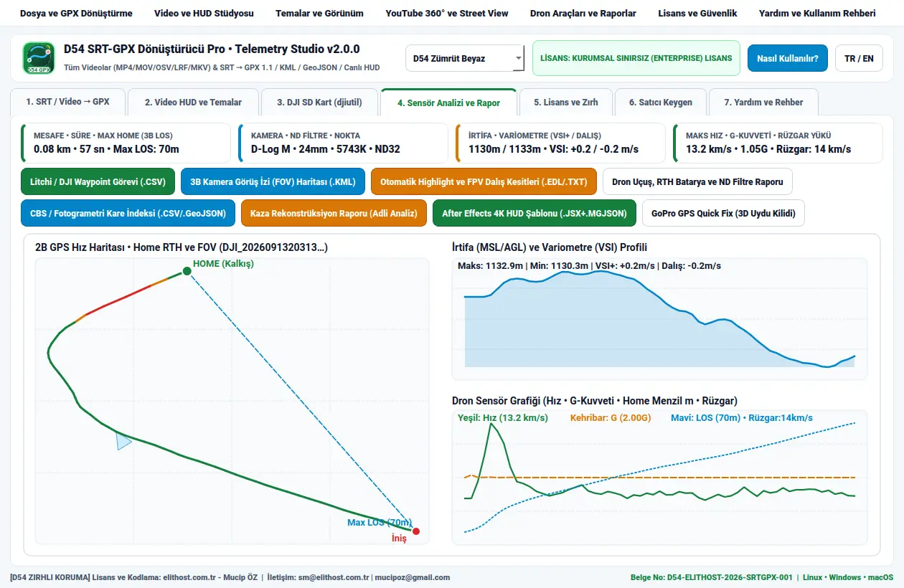Click the "Max LOS (70m)" map label
Screen dimensions: 904x588
[x=380, y=523]
